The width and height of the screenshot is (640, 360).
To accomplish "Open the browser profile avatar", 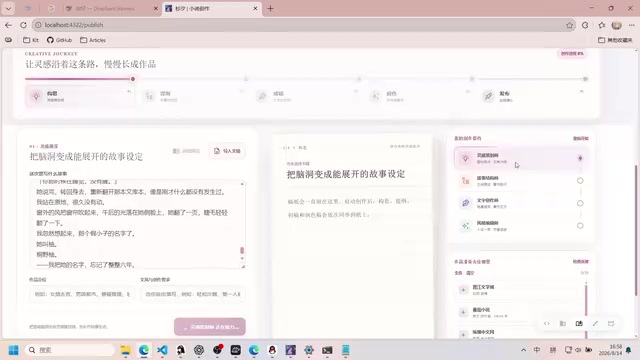I will (616, 25).
